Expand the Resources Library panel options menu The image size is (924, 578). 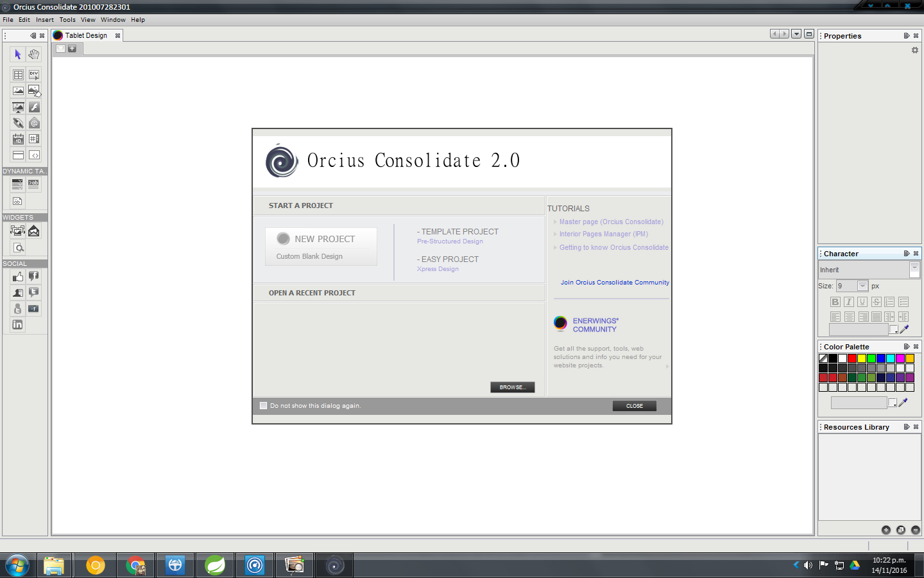907,427
